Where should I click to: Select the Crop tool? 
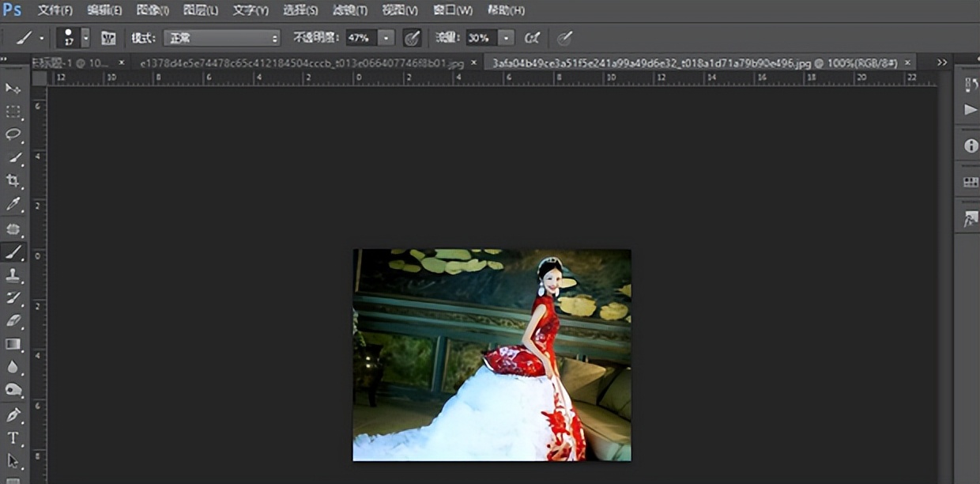(13, 181)
